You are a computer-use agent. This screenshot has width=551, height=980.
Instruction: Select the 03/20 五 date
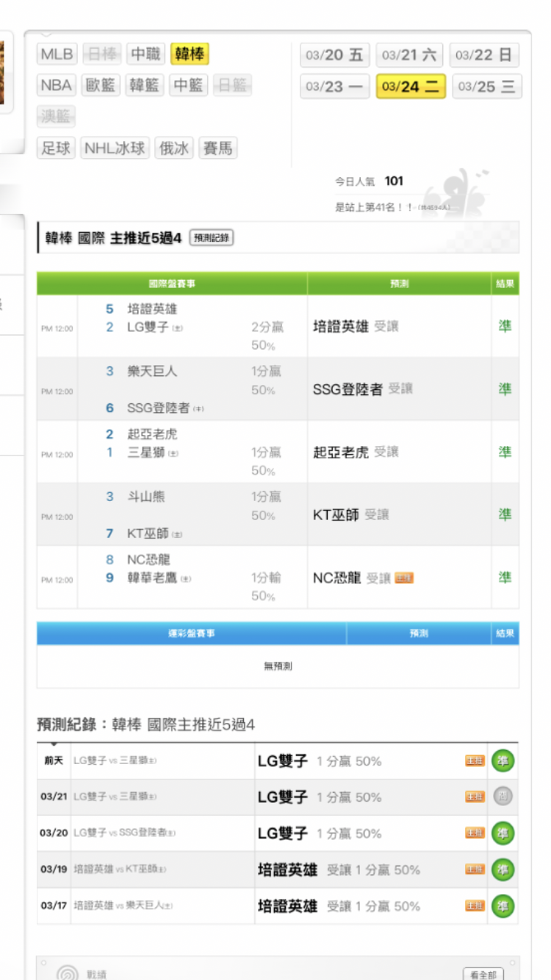coord(334,55)
